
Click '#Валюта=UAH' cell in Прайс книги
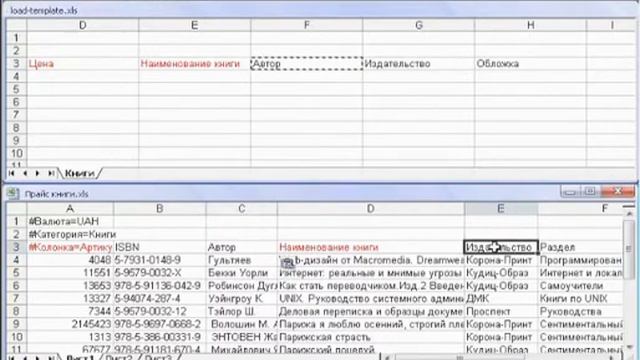click(x=70, y=222)
